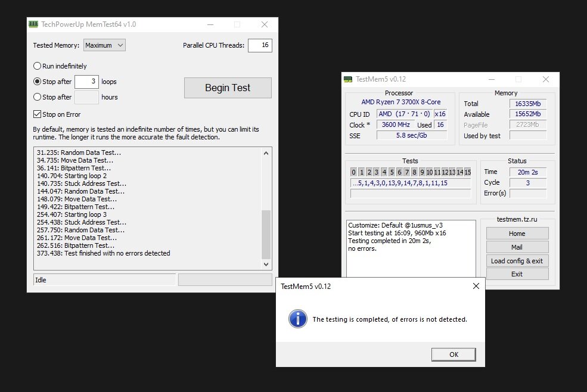This screenshot has height=392, width=587.
Task: Close the TestMem5 completion dialog
Action: click(476, 286)
